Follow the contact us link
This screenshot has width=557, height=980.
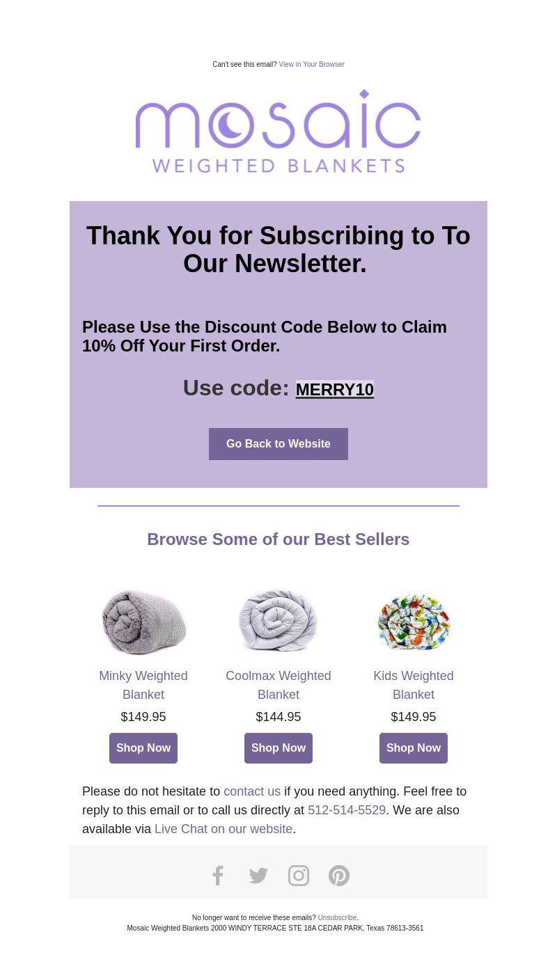[252, 791]
